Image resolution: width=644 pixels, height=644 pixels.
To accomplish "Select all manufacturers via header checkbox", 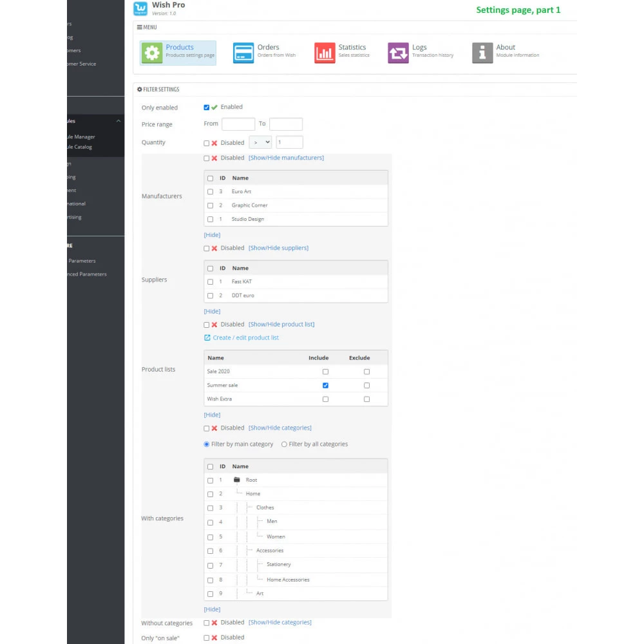I will pos(211,178).
